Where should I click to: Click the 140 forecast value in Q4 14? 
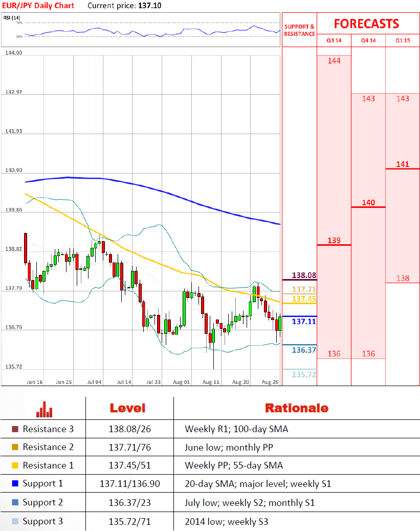pyautogui.click(x=368, y=202)
